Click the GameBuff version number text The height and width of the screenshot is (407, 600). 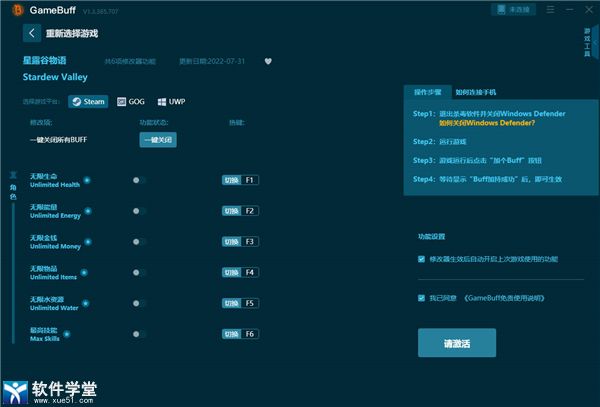(x=101, y=11)
